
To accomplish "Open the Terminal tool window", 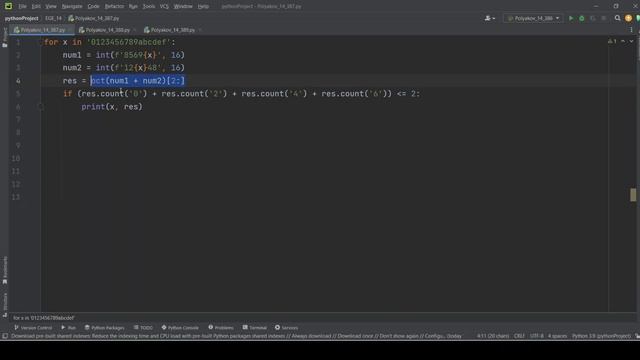I will [254, 328].
